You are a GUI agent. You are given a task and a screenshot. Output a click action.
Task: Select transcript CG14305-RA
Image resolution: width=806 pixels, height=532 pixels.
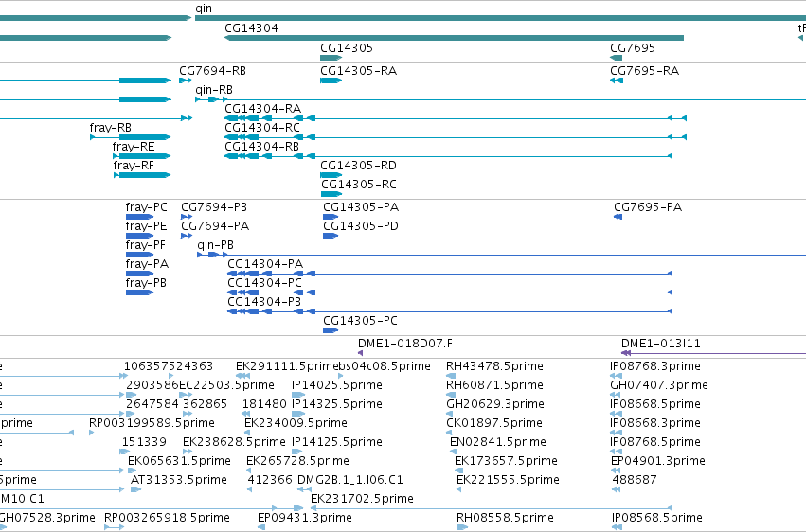[x=358, y=70]
